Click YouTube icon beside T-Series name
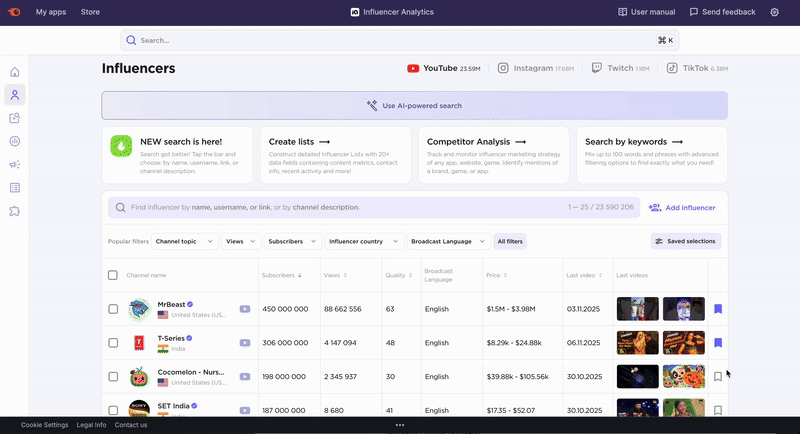 (245, 343)
